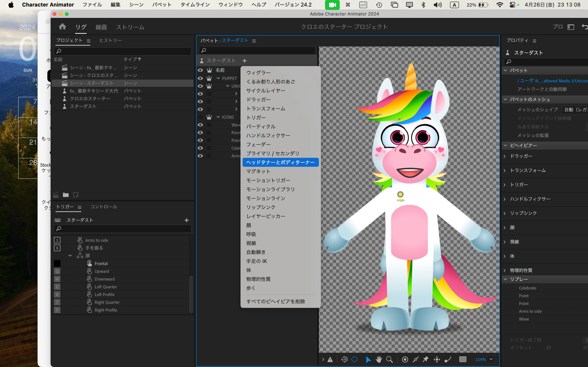Choose ヘッドタナーとボディターナー from the menu
588x367 pixels.
[x=280, y=162]
